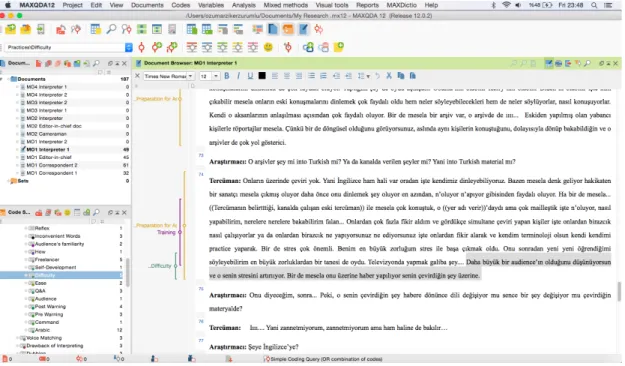Click the Code System vertical scrollbar

click(x=128, y=272)
